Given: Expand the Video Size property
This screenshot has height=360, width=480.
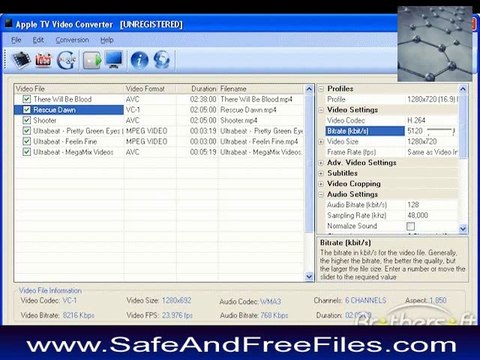Looking at the screenshot, I should point(321,142).
